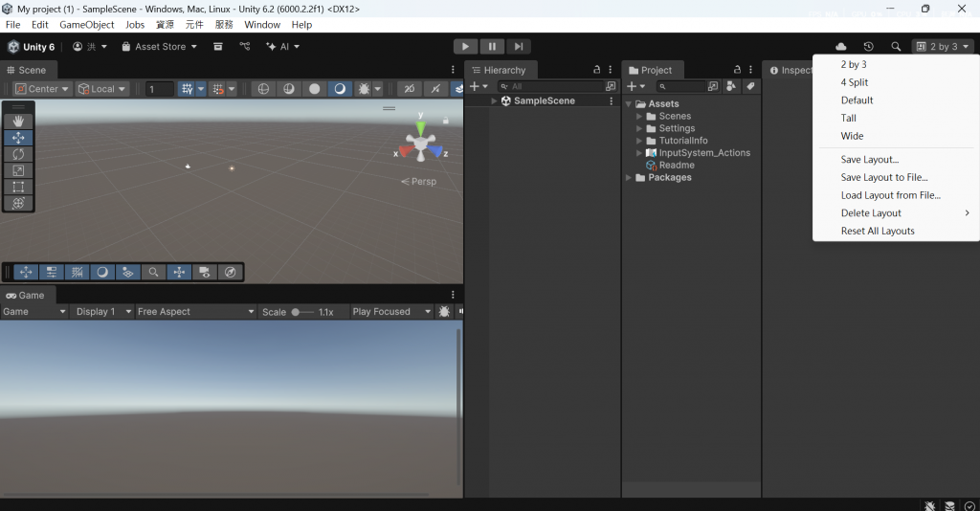The height and width of the screenshot is (511, 980).
Task: Open Delete Layout submenu
Action: pyautogui.click(x=896, y=213)
